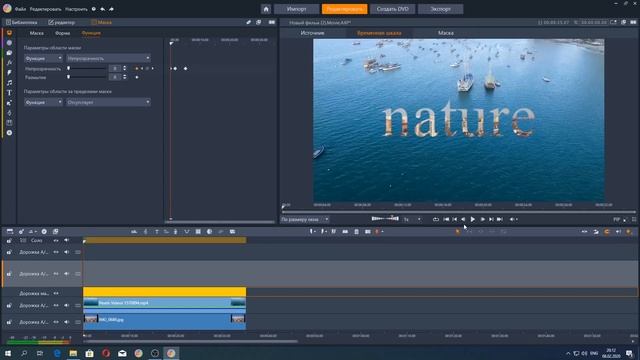Select the IMG jpg clip on timeline
640x360 pixels.
click(x=164, y=321)
